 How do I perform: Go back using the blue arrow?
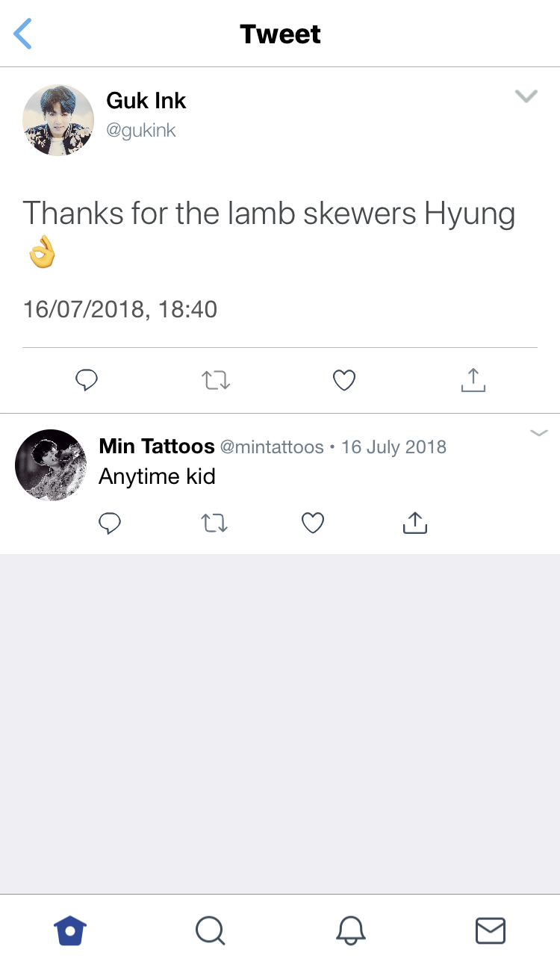click(23, 34)
